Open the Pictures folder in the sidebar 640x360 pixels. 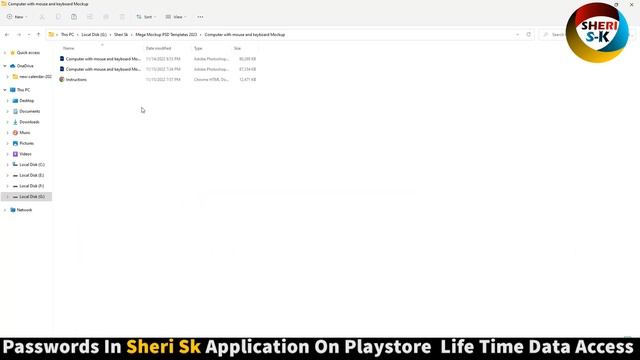pos(23,143)
